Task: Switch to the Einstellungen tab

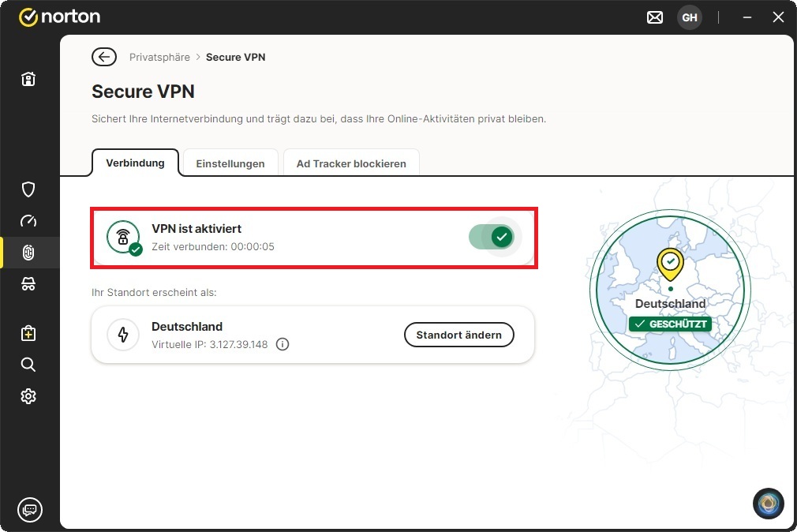Action: click(230, 163)
